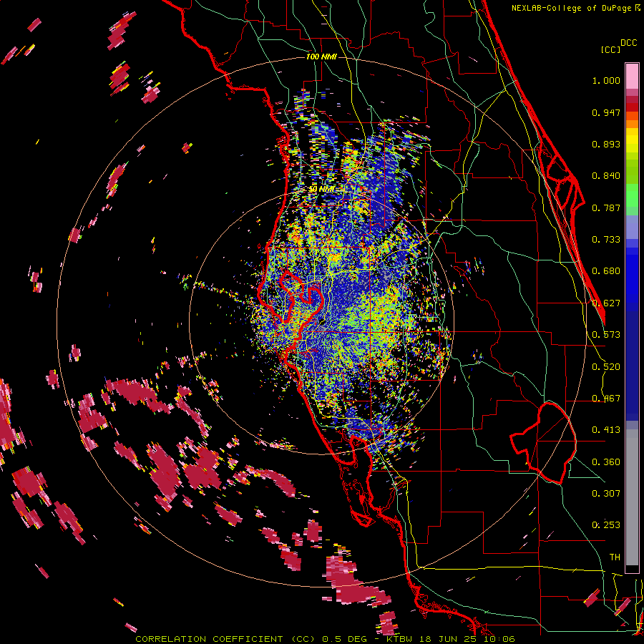Click the 0.627 scale value
This screenshot has height=644, width=644.
click(x=606, y=303)
